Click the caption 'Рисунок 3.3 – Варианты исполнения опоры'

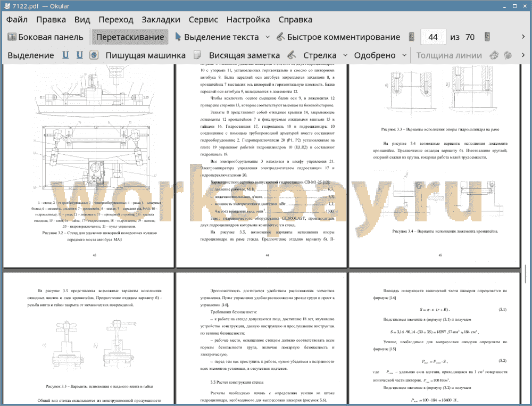(440, 129)
